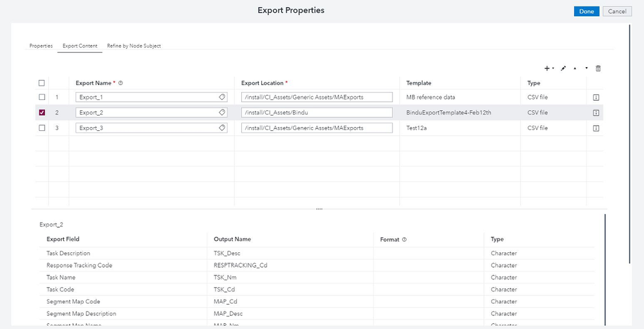Select the Export Content tab
Viewport: 644px width, 329px height.
point(79,46)
